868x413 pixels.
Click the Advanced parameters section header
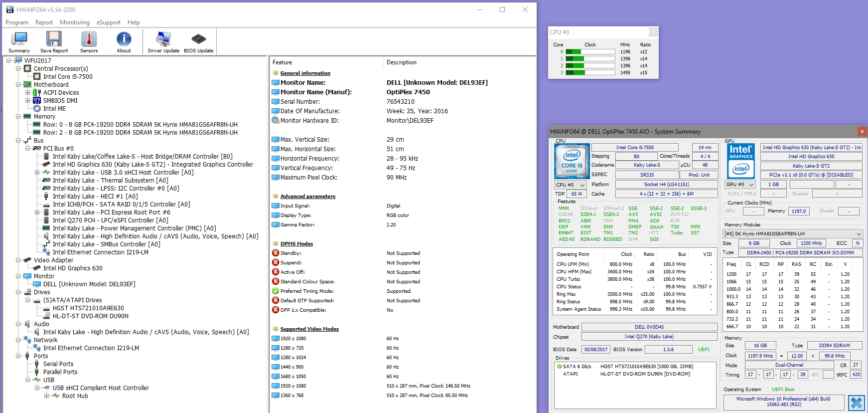[308, 197]
